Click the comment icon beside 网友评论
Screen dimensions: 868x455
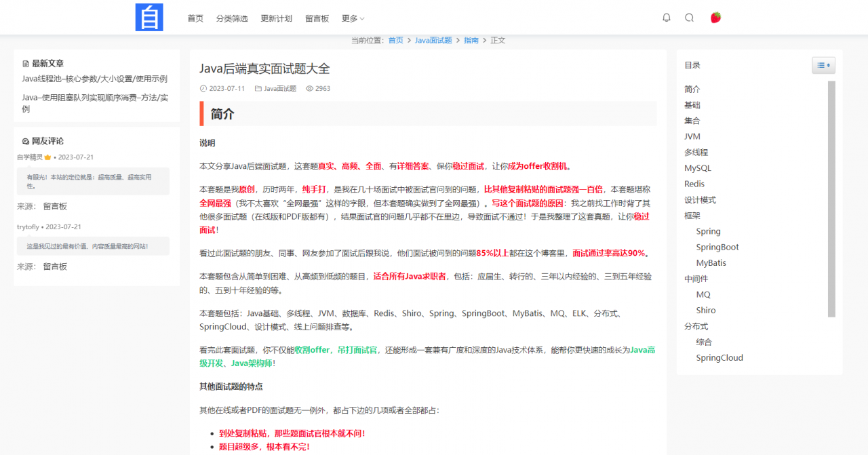pyautogui.click(x=26, y=140)
